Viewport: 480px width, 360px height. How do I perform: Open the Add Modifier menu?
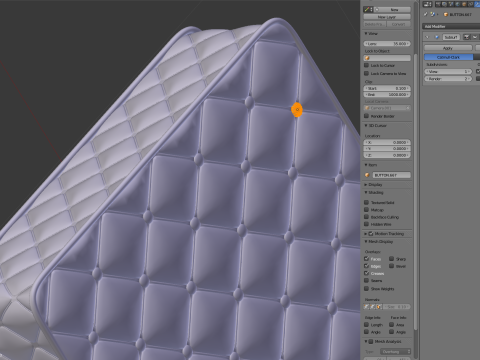[451, 26]
